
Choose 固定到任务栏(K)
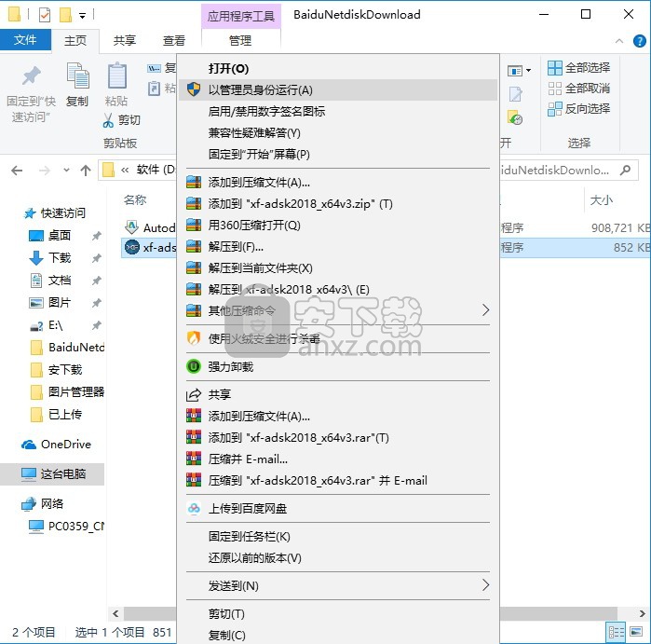338,537
